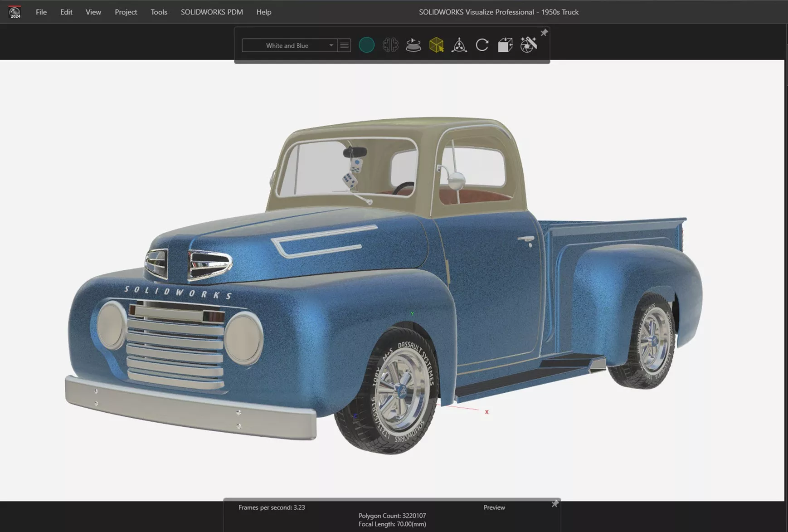788x532 pixels.
Task: Click the turntable icon
Action: click(x=413, y=45)
